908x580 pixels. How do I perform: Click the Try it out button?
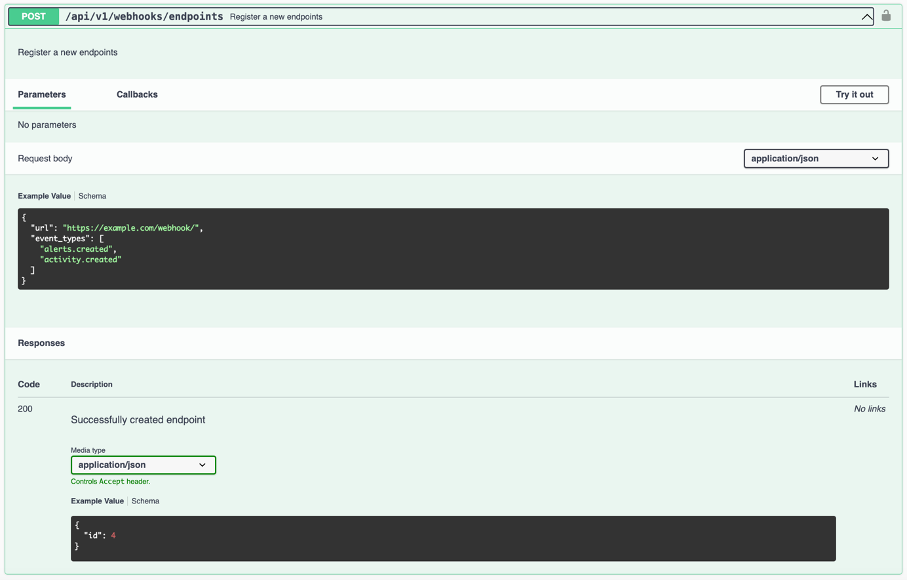(x=854, y=94)
